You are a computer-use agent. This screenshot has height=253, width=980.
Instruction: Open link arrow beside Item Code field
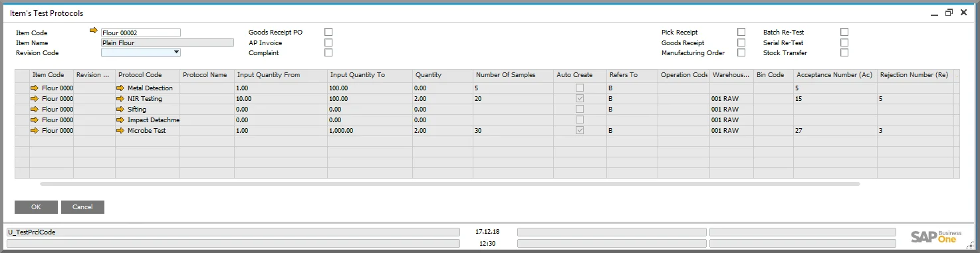tap(94, 31)
